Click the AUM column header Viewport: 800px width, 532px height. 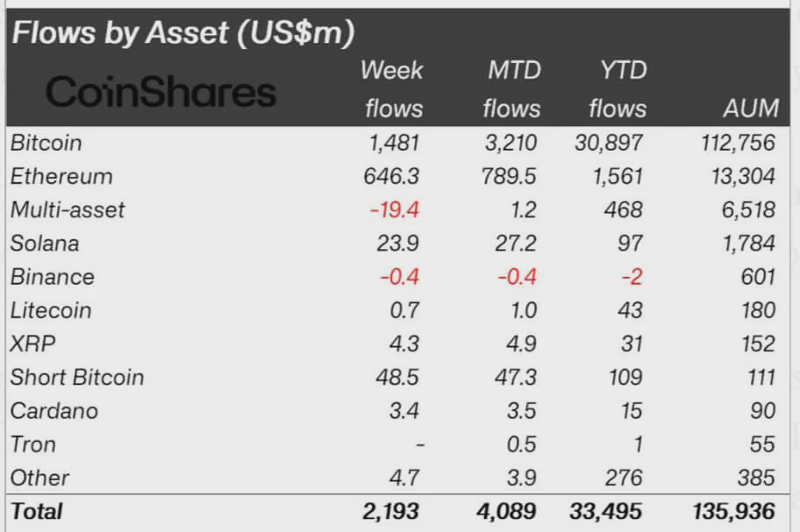tap(752, 108)
